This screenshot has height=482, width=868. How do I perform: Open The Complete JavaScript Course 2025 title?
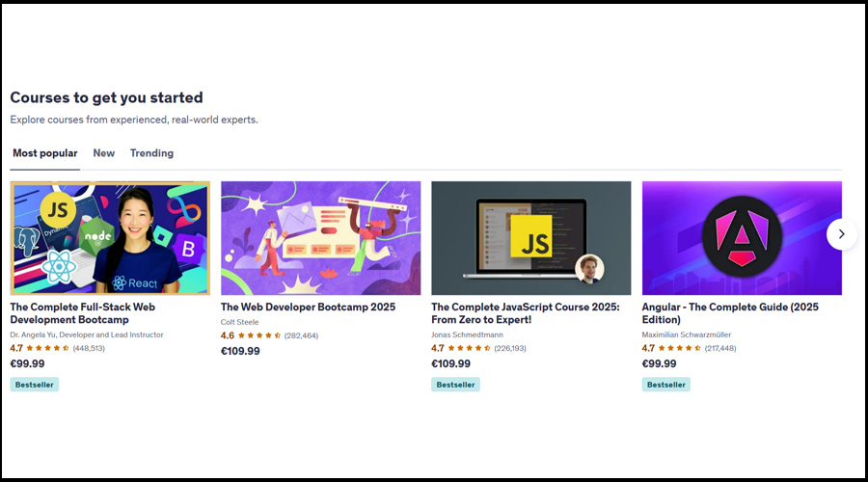[526, 313]
